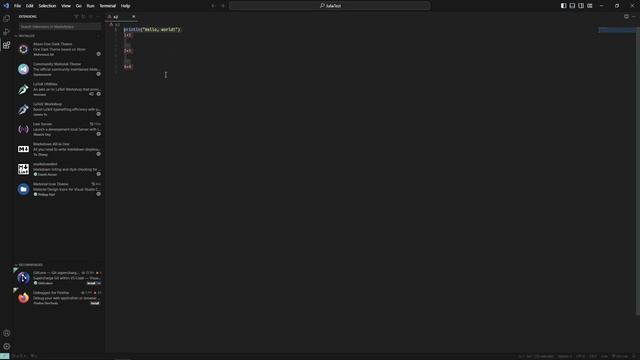The image size is (640, 360).
Task: Click the Search Extensions in Marketplace field
Action: tap(60, 27)
